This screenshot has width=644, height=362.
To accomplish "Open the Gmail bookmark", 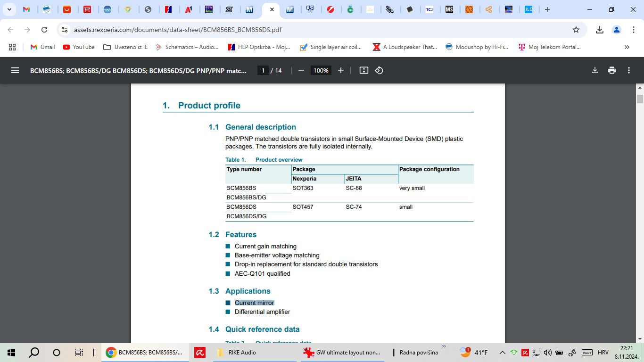I will click(x=43, y=47).
